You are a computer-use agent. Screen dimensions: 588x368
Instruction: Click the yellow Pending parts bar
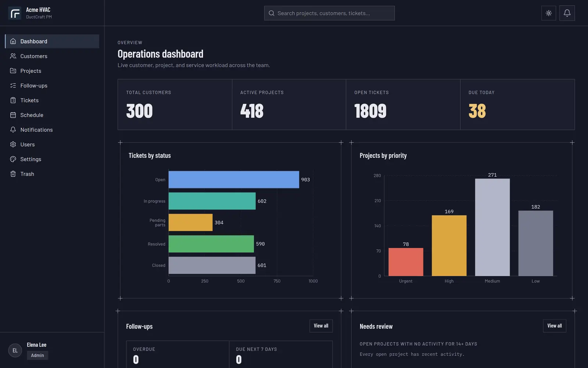(x=190, y=223)
